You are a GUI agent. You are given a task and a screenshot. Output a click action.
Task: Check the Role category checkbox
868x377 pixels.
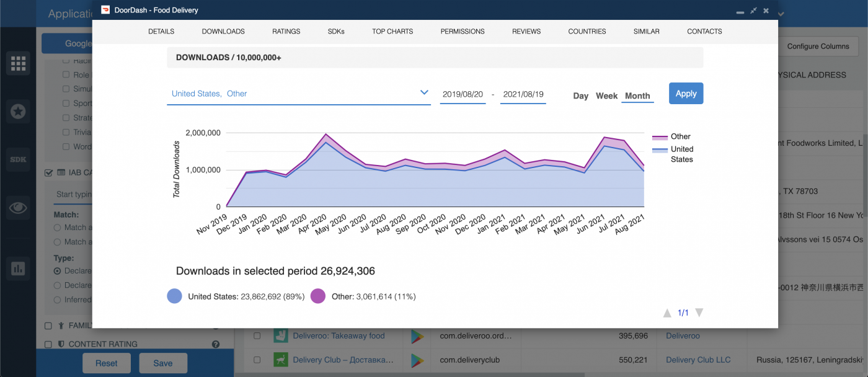66,75
